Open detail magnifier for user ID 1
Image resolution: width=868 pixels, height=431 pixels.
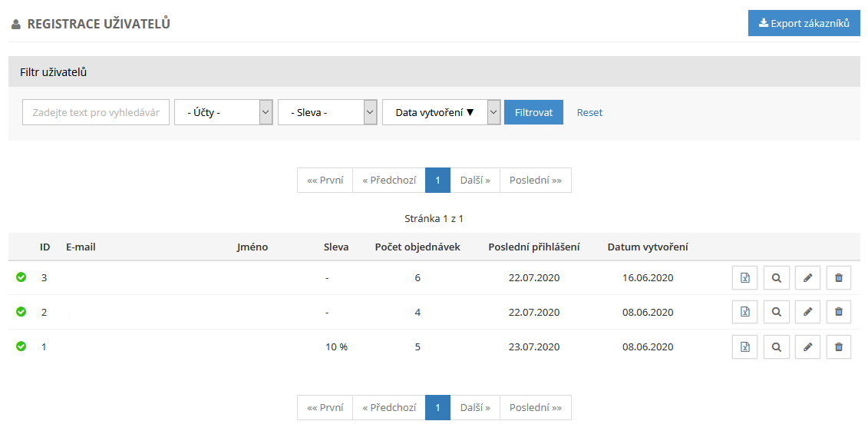(776, 346)
